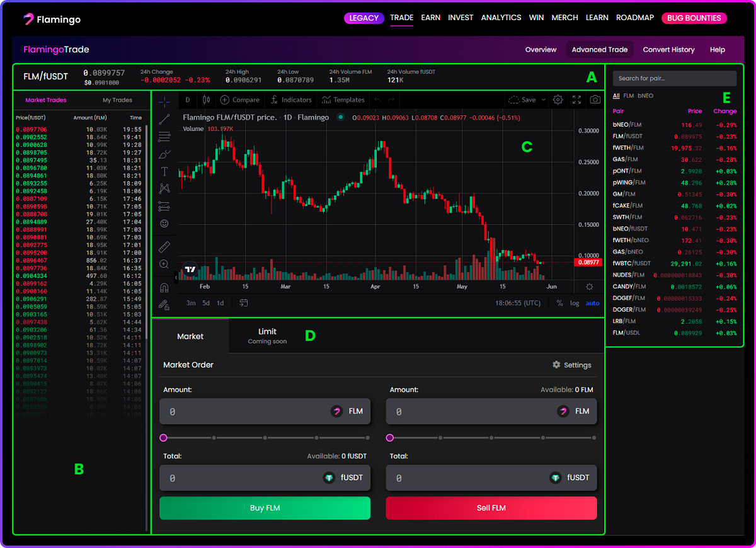This screenshot has height=548, width=756.
Task: Open the D interval dropdown
Action: [186, 100]
